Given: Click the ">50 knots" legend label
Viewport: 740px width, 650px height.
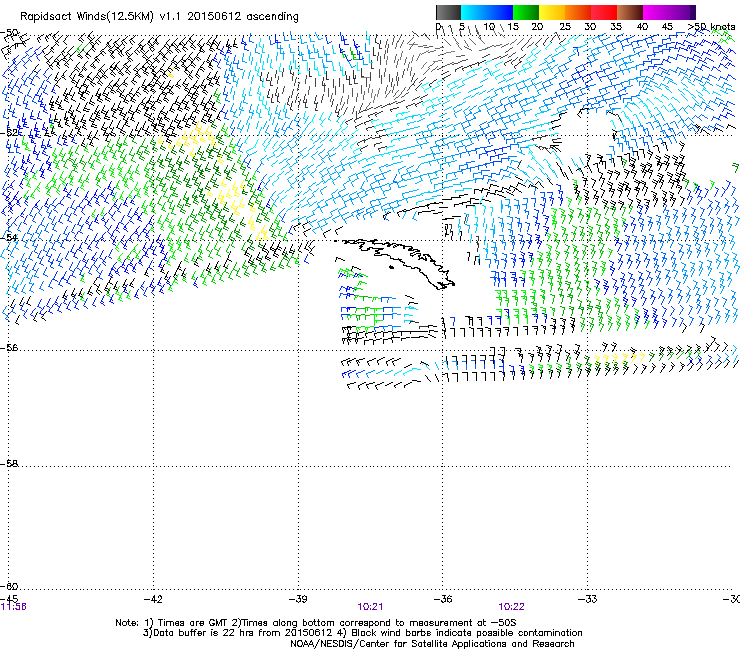Looking at the screenshot, I should (711, 27).
